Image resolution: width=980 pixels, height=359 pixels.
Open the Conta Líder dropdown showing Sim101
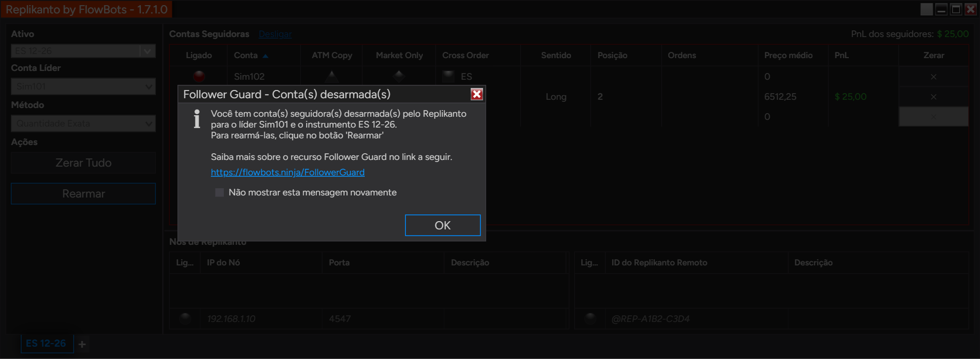[83, 86]
